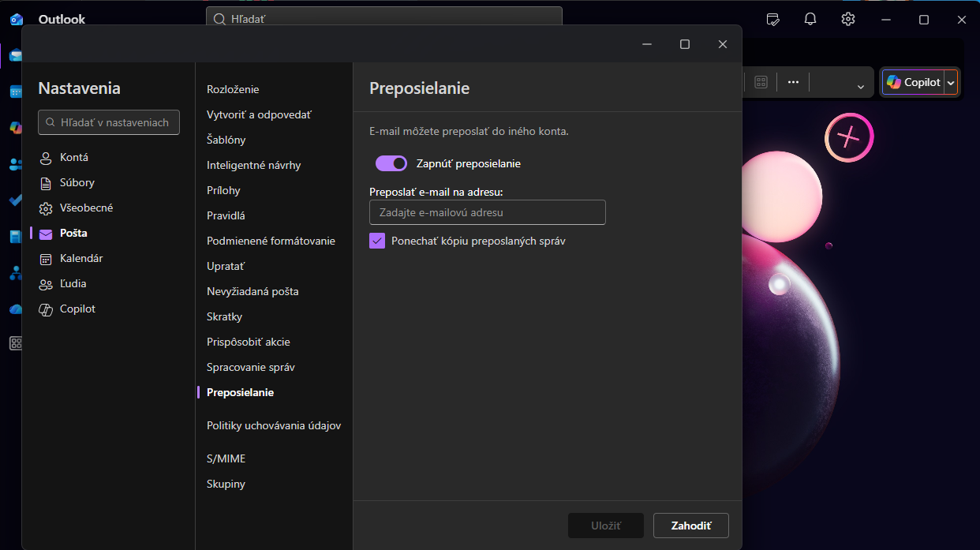Open the Kontá settings category
The height and width of the screenshot is (550, 980).
click(x=73, y=157)
